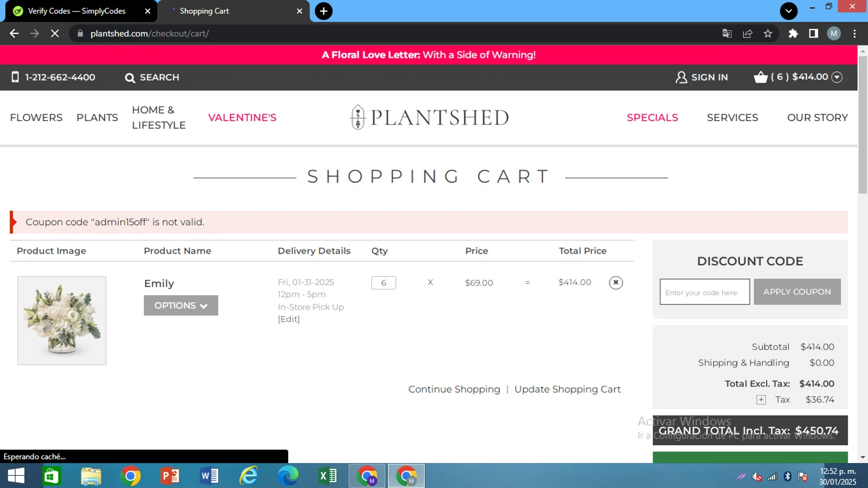The height and width of the screenshot is (488, 868).
Task: Close the Verify Codes tab
Action: coord(148,11)
